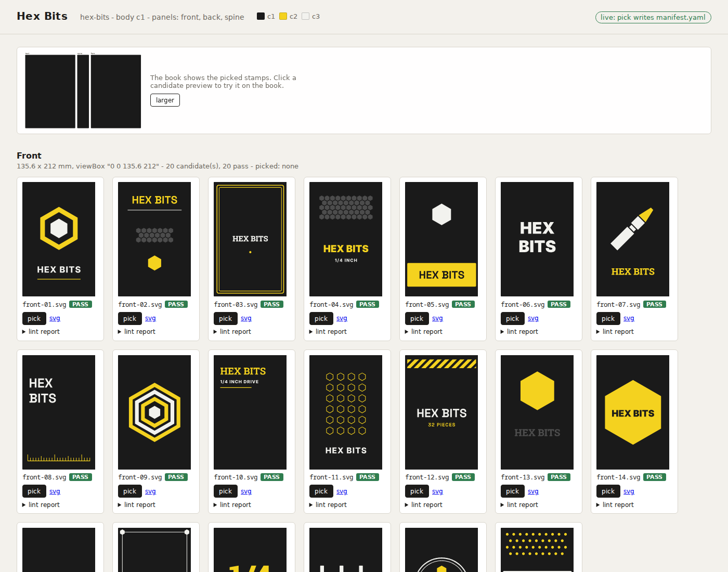Select the front-12 hazard stripe preview
Image resolution: width=728 pixels, height=572 pixels.
441,412
